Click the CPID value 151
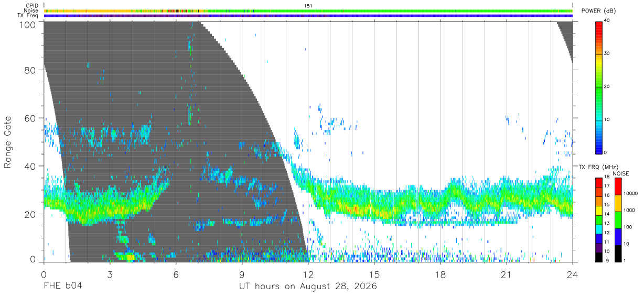The image size is (644, 297). pyautogui.click(x=308, y=6)
